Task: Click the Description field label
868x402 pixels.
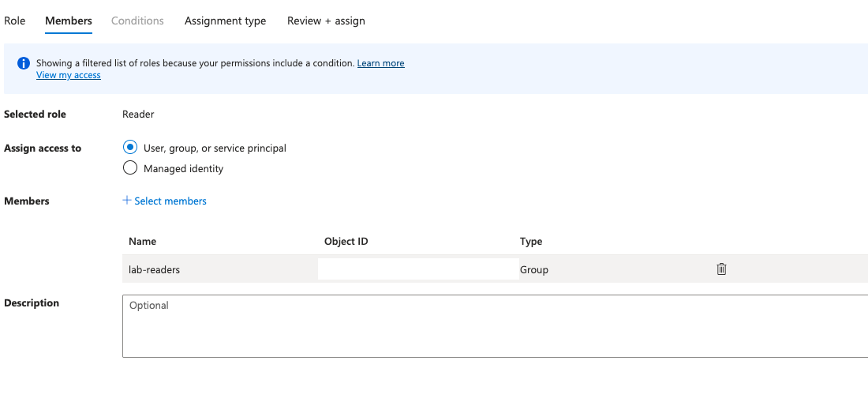Action: [x=32, y=303]
